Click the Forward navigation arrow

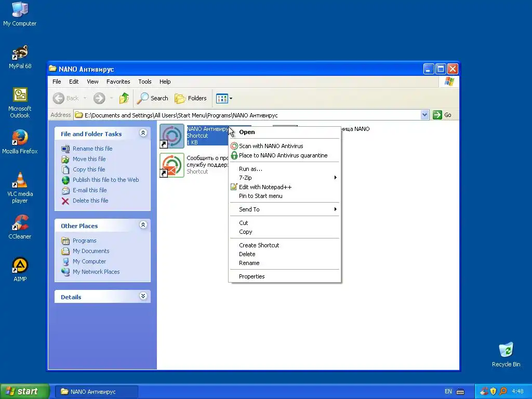(x=99, y=98)
